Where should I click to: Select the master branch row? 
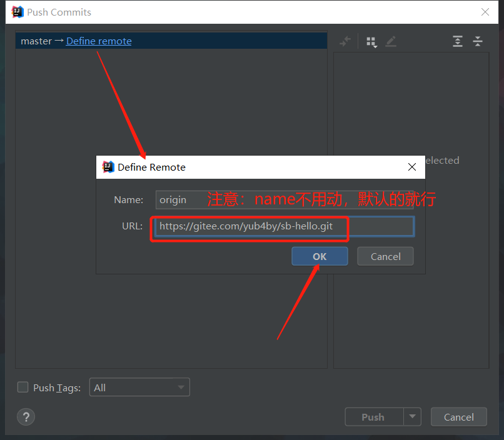point(36,41)
